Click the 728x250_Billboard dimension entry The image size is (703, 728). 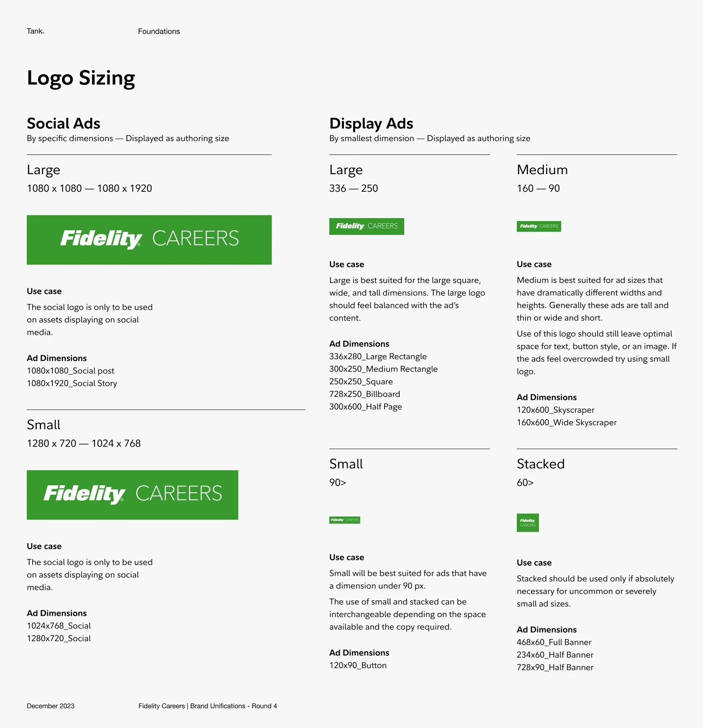[364, 394]
